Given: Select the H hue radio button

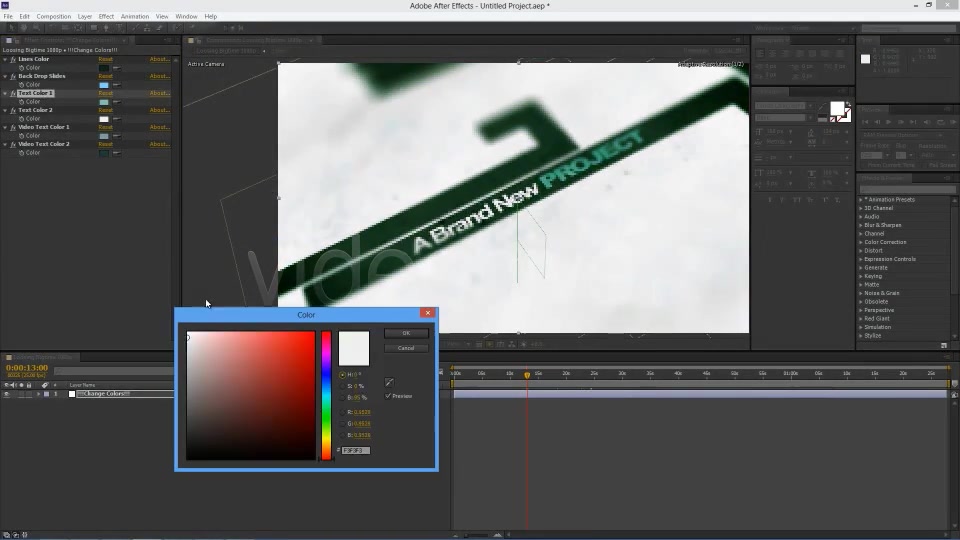Looking at the screenshot, I should (x=342, y=375).
